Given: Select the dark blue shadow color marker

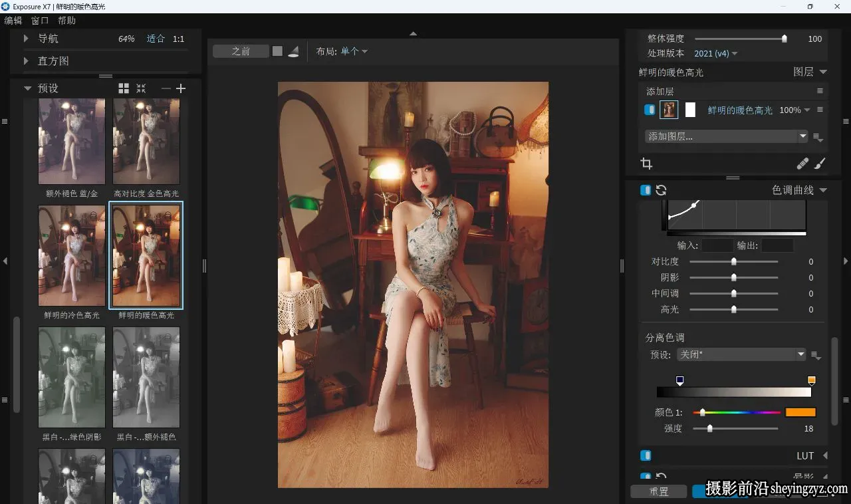Looking at the screenshot, I should pyautogui.click(x=679, y=381).
